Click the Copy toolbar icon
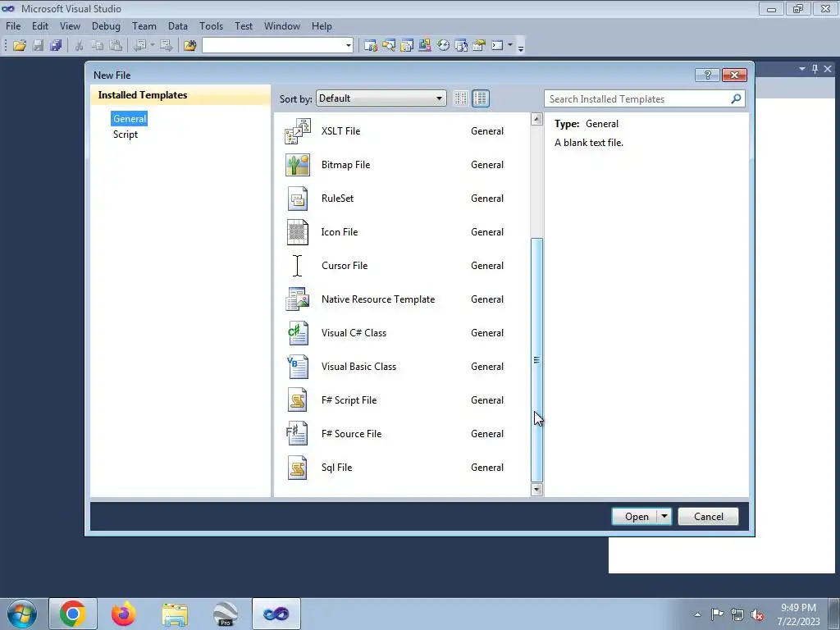840x630 pixels. [x=98, y=46]
